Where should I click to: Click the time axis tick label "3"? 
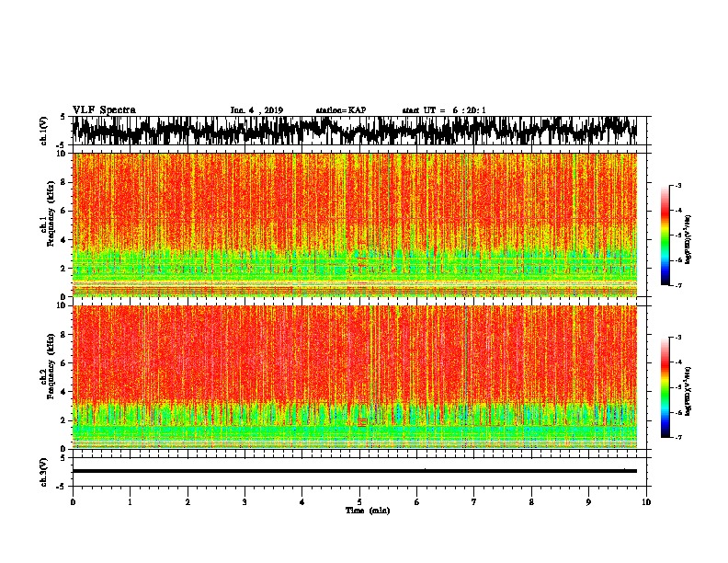tap(245, 502)
